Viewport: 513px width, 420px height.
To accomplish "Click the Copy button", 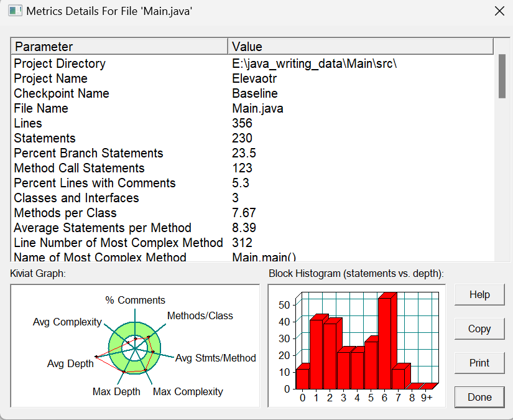I will [x=479, y=329].
